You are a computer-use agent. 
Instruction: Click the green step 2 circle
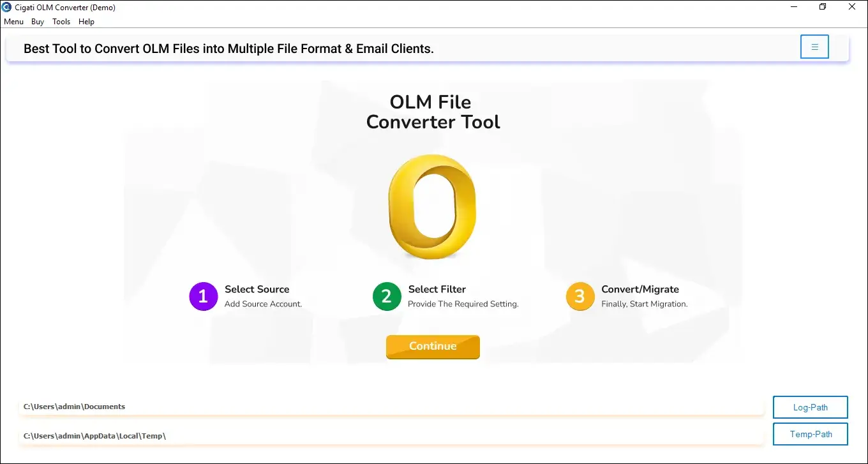(x=387, y=296)
